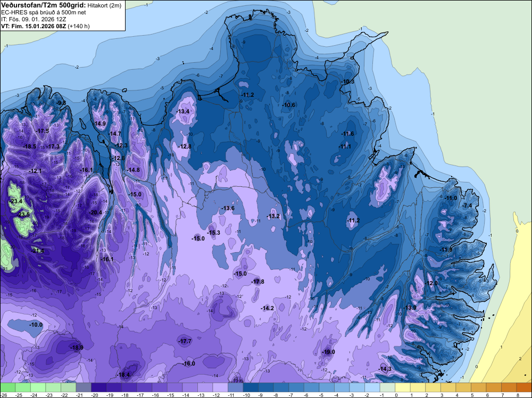Click the -14.9 temperature label
Image resolution: width=532 pixels, height=398 pixels.
(x=99, y=123)
